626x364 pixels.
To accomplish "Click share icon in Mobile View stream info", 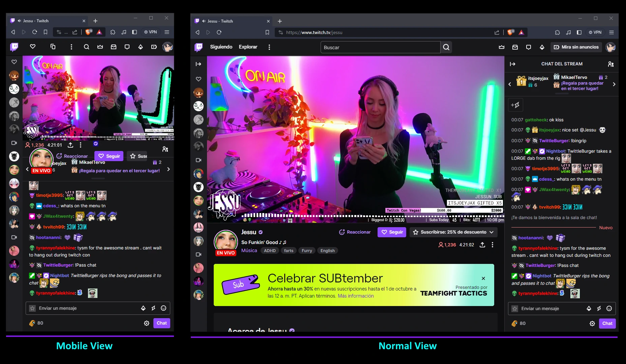I will [70, 145].
